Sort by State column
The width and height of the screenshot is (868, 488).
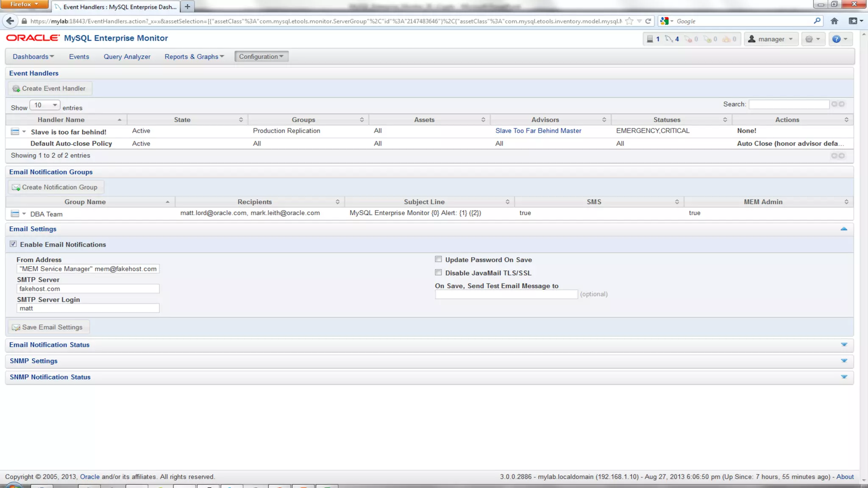pyautogui.click(x=187, y=120)
